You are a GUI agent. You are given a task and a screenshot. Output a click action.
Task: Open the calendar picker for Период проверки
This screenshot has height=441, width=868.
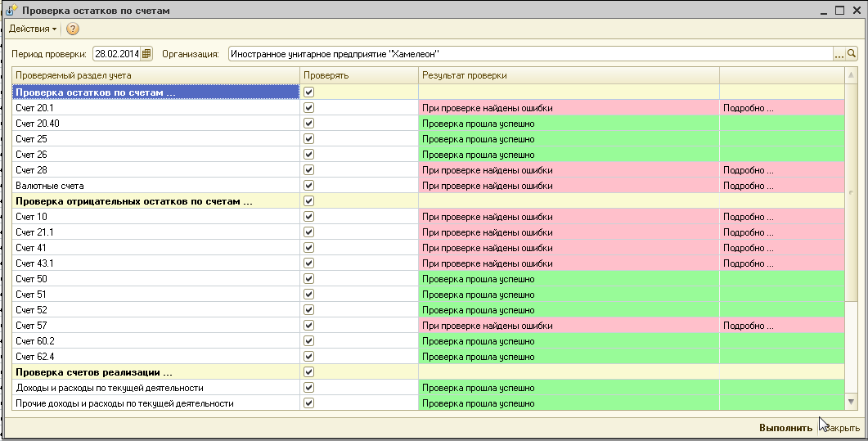[x=146, y=54]
